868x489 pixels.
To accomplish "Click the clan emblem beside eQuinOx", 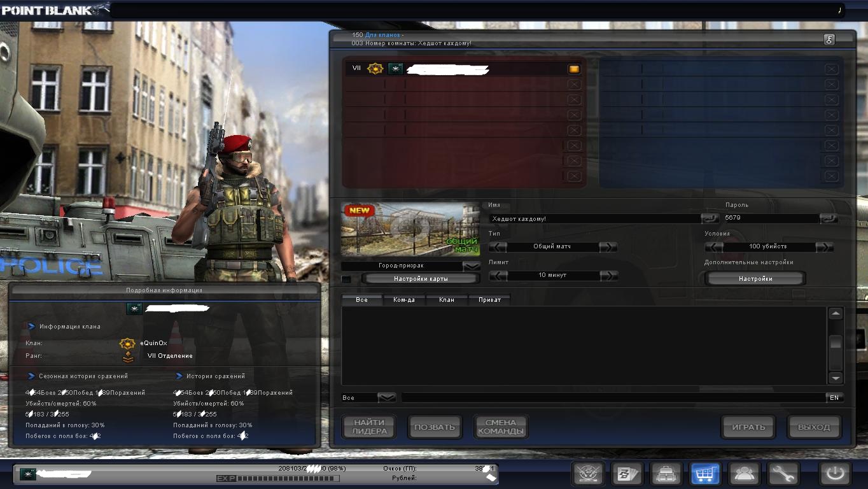I will pyautogui.click(x=128, y=343).
